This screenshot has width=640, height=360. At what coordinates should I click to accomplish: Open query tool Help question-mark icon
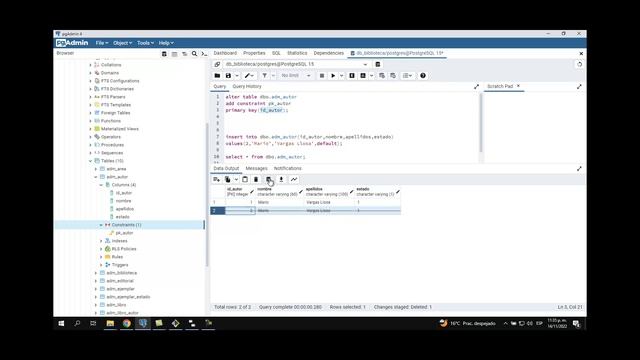423,76
